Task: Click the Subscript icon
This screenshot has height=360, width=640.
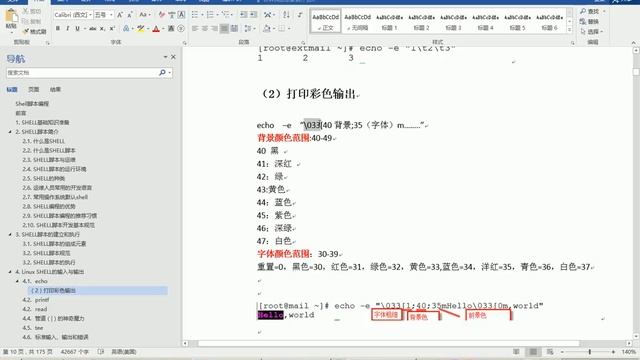Action: pos(102,29)
